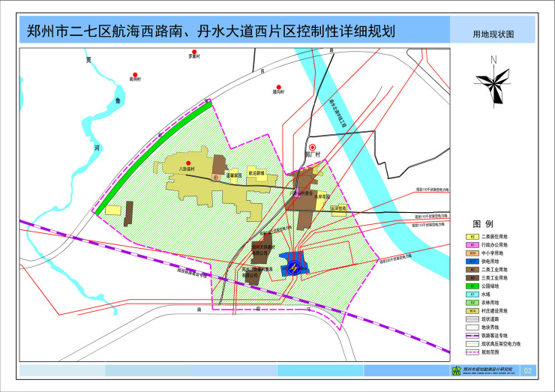Click the 行政办公用地 legend label

tap(494, 245)
